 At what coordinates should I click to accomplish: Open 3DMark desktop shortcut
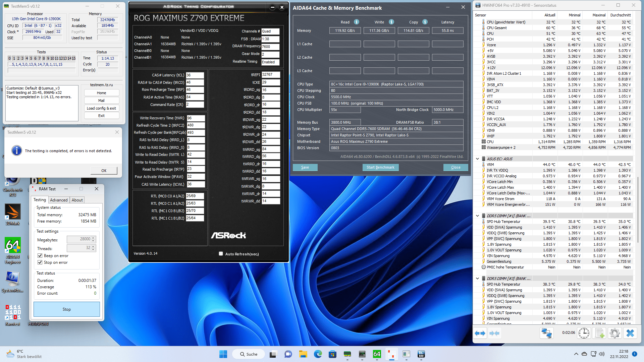[x=13, y=215]
